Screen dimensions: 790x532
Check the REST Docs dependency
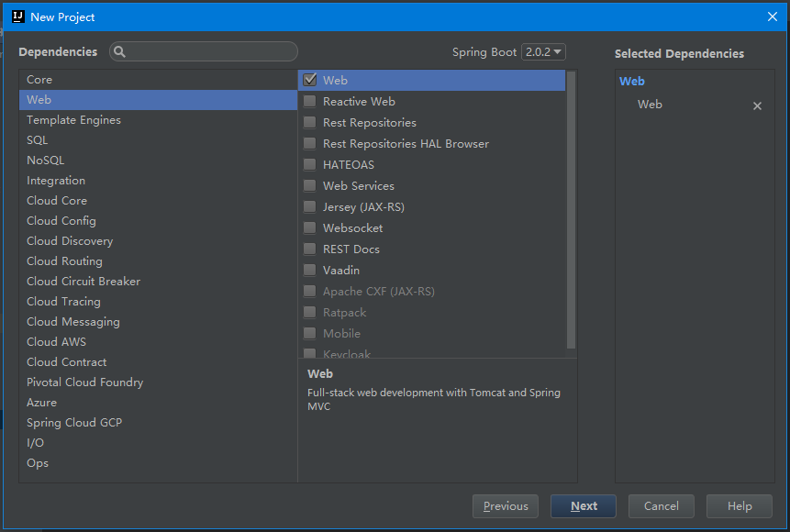tap(310, 249)
